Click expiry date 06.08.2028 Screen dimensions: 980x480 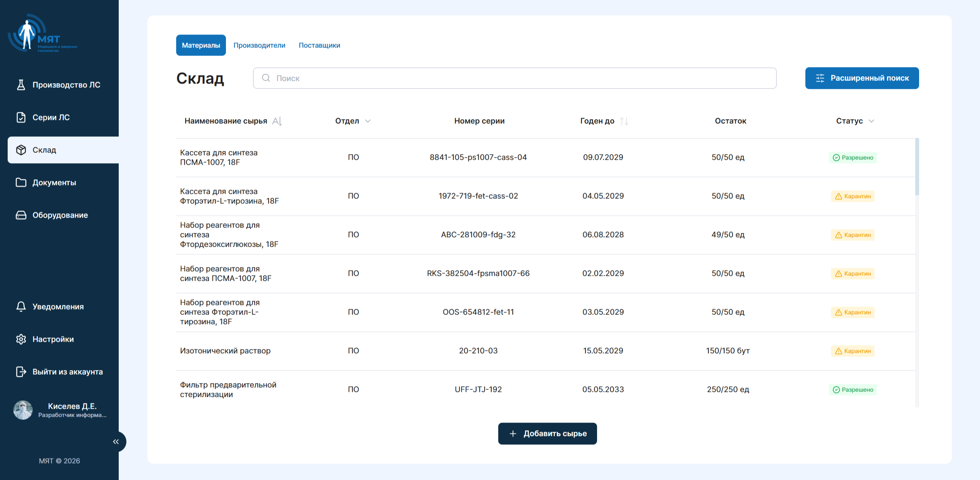603,234
